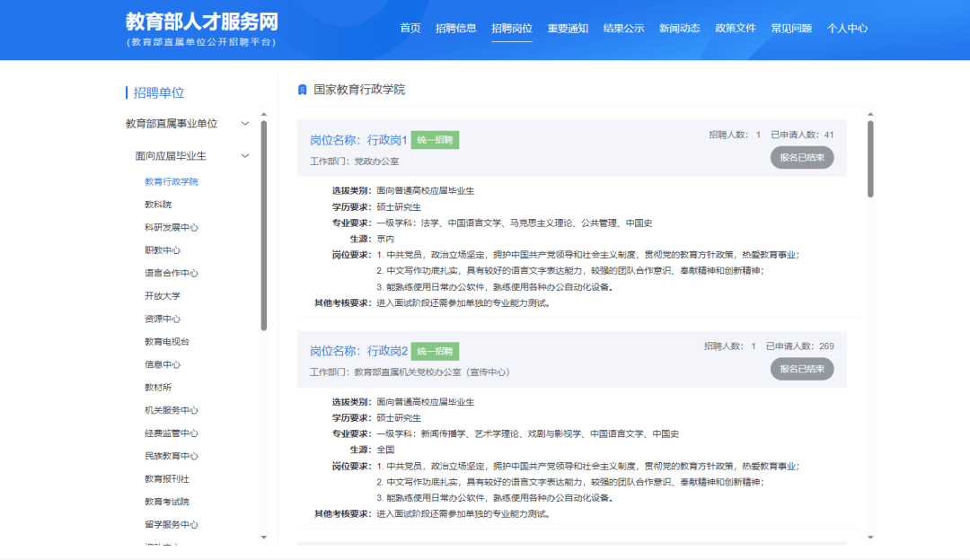The image size is (970, 560).
Task: Collapse the 面向应届毕业生 chevron
Action: (x=245, y=156)
